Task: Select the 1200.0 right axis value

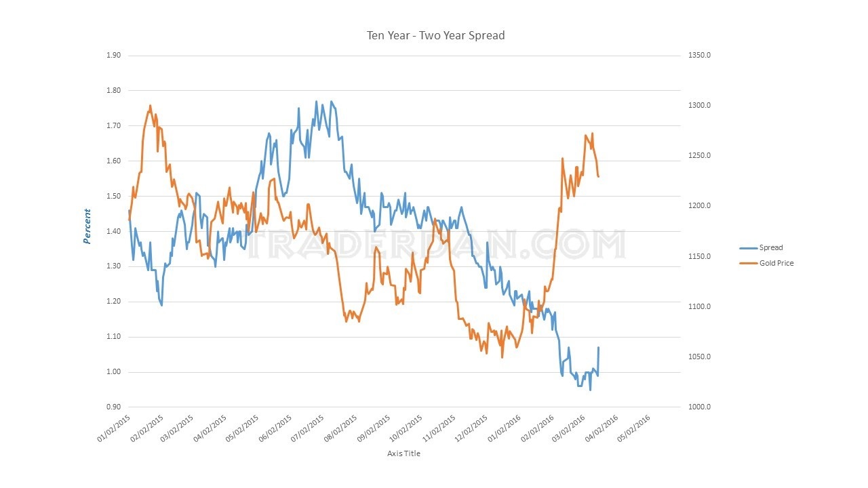Action: (x=698, y=206)
